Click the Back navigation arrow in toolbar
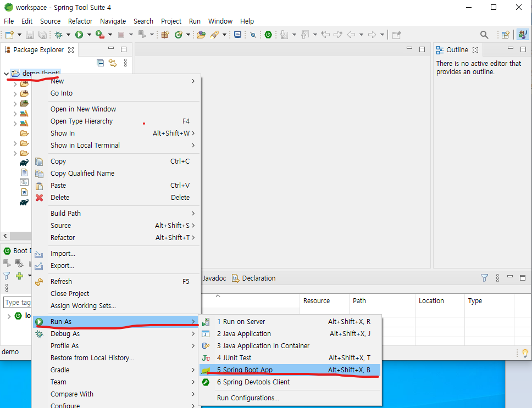 [x=351, y=35]
